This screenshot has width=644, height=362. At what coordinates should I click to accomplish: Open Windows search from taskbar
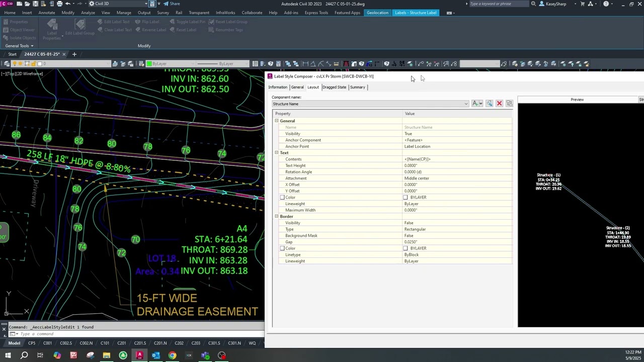pos(24,355)
